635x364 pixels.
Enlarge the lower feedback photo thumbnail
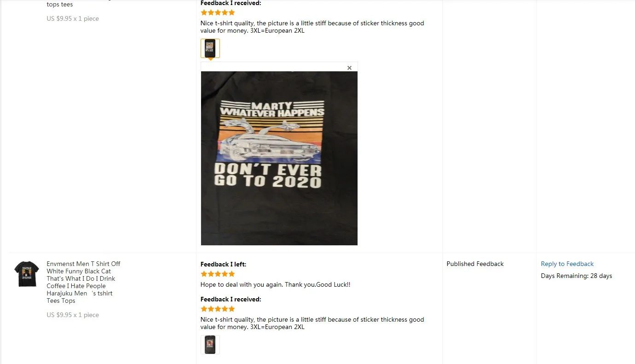210,345
